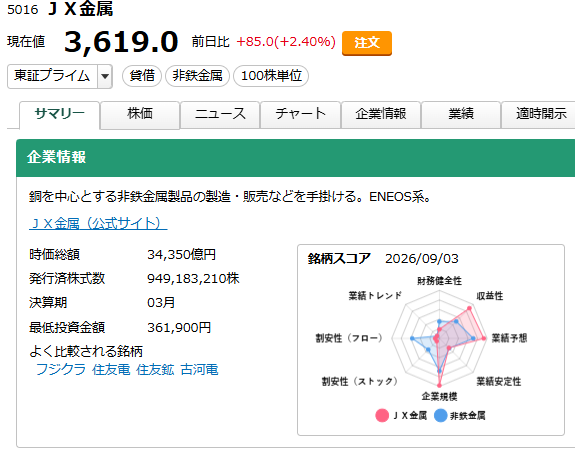Click the score date 2026/09/03
Viewport: 575px width, 449px height.
pyautogui.click(x=422, y=259)
